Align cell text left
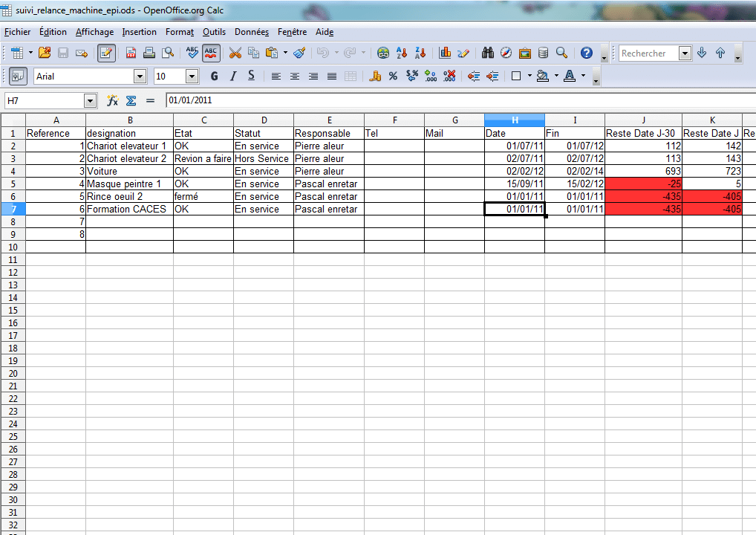Screen dimensions: 756x535 pos(276,76)
